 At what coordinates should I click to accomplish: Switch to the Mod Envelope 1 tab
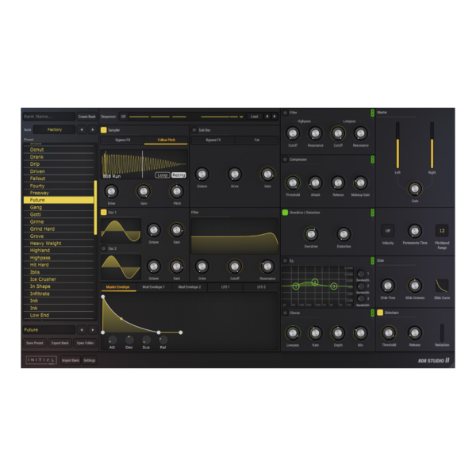click(x=155, y=287)
